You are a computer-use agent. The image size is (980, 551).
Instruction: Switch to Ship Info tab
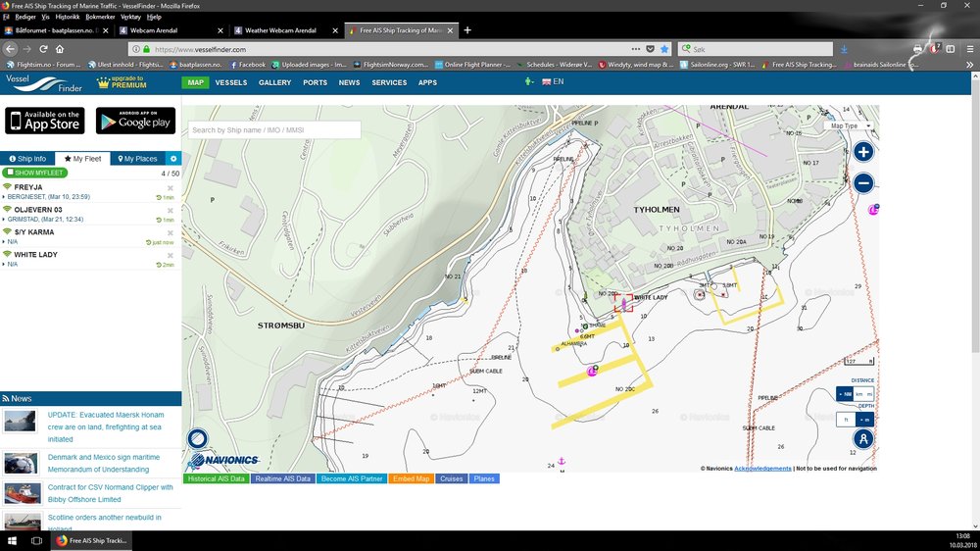[27, 159]
